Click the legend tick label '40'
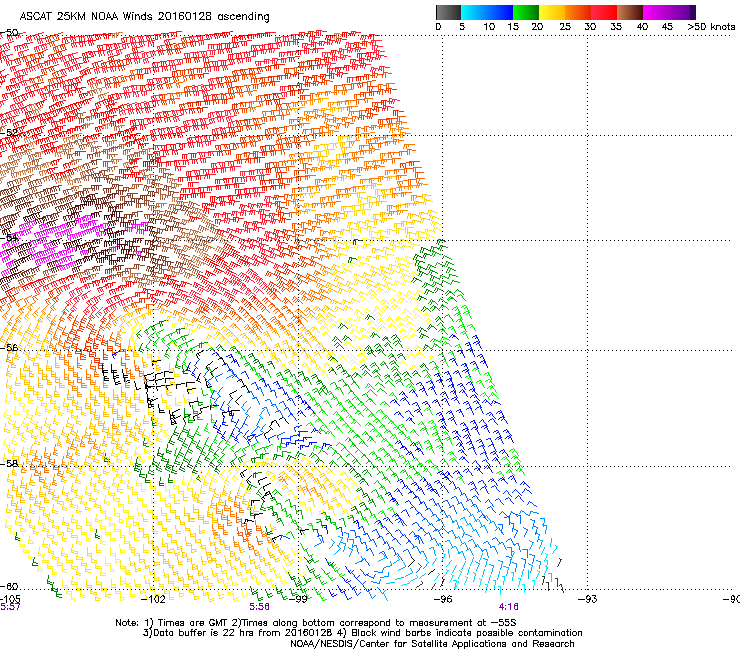Viewport: 740px width, 650px height. pos(642,27)
